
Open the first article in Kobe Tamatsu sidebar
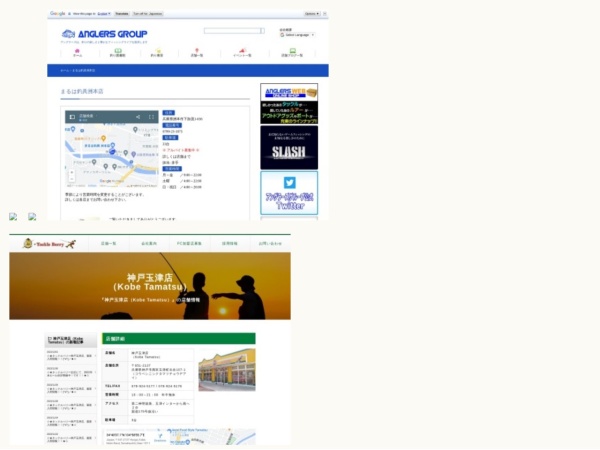(70, 355)
